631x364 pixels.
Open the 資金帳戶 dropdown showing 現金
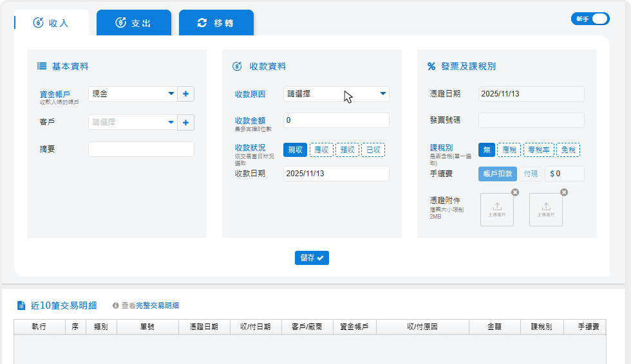[132, 94]
